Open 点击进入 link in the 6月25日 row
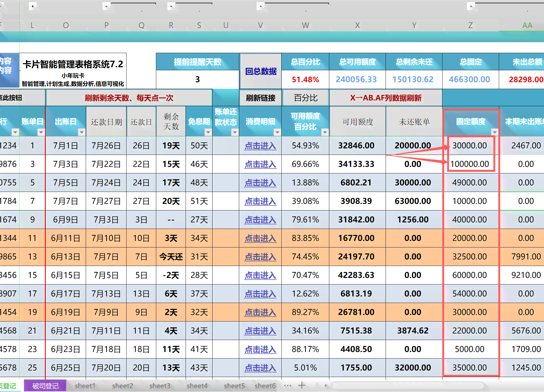Viewport: 544px width, 392px height. coord(260,368)
